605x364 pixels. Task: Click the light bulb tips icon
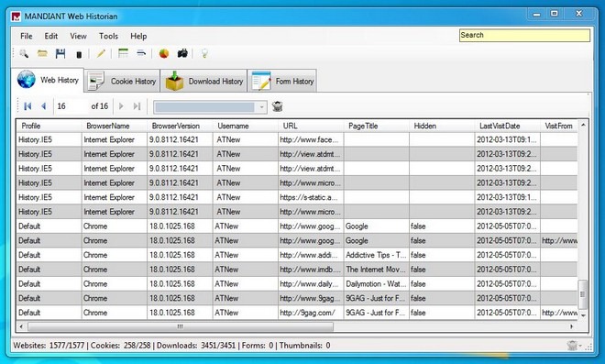coord(204,54)
